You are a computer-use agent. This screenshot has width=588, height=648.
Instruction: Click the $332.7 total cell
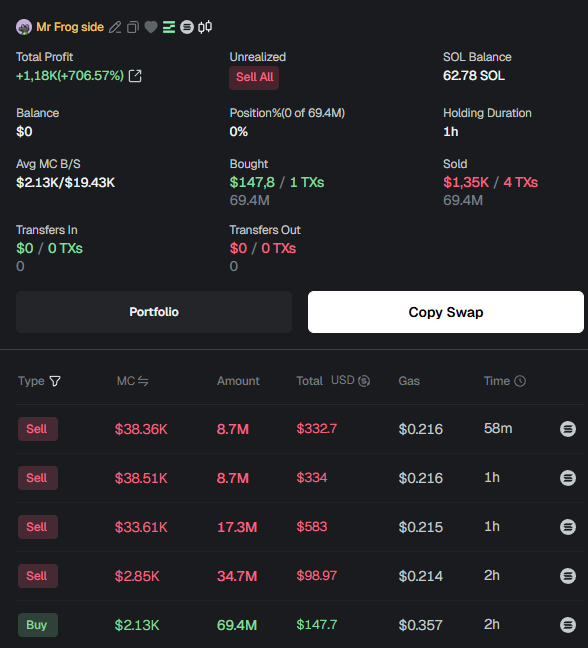(317, 429)
